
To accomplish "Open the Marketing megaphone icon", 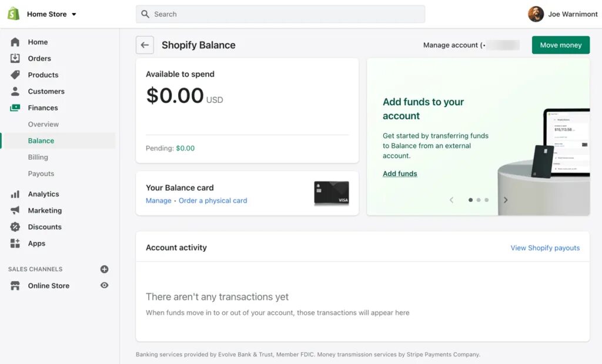I will pos(15,210).
